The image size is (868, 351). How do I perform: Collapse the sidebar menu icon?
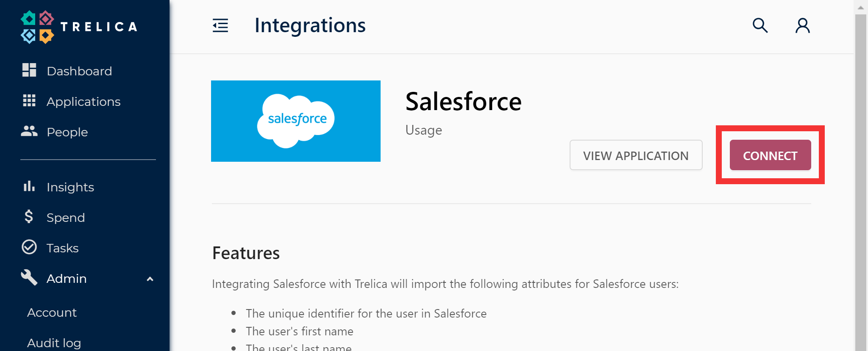click(220, 25)
